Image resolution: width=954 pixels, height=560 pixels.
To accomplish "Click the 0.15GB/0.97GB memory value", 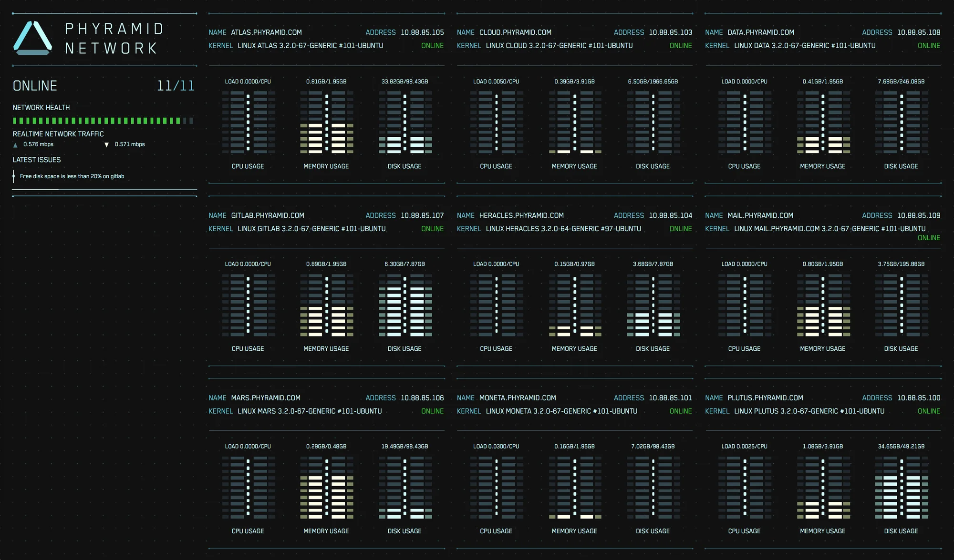I will click(575, 264).
